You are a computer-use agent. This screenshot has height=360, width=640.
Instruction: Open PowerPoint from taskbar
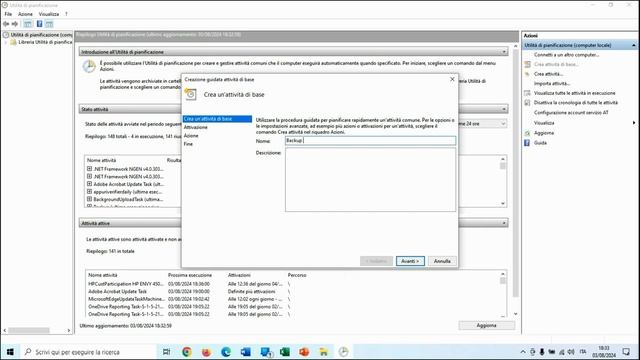coord(304,351)
